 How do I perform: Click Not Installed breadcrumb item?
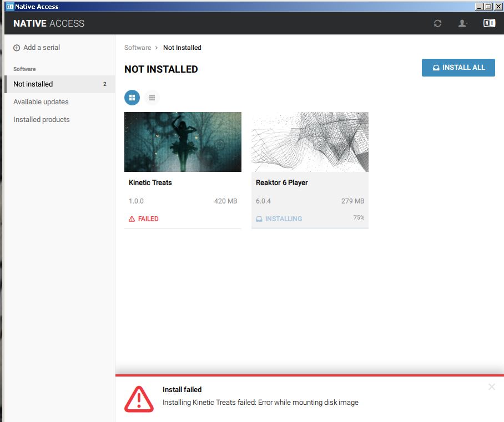tap(182, 48)
